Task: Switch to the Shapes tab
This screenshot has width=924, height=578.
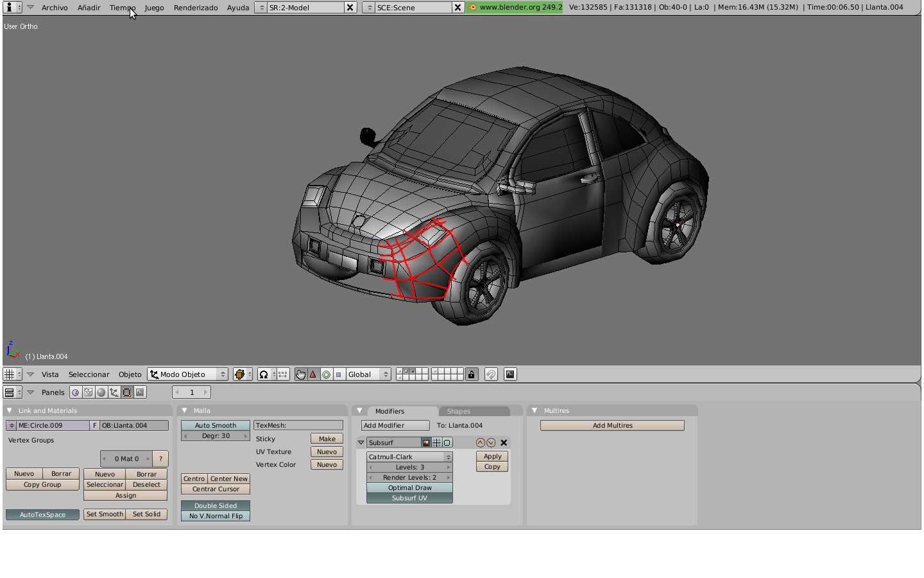Action: (474, 411)
